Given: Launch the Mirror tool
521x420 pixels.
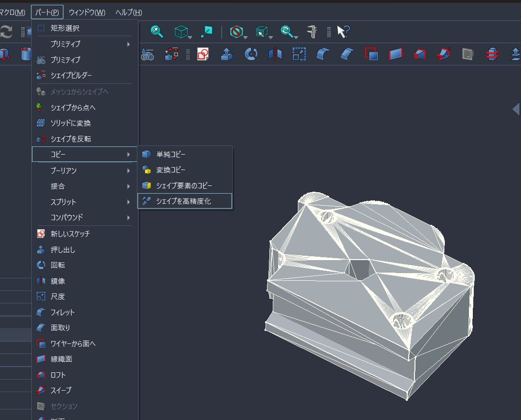Looking at the screenshot, I should tap(275, 54).
